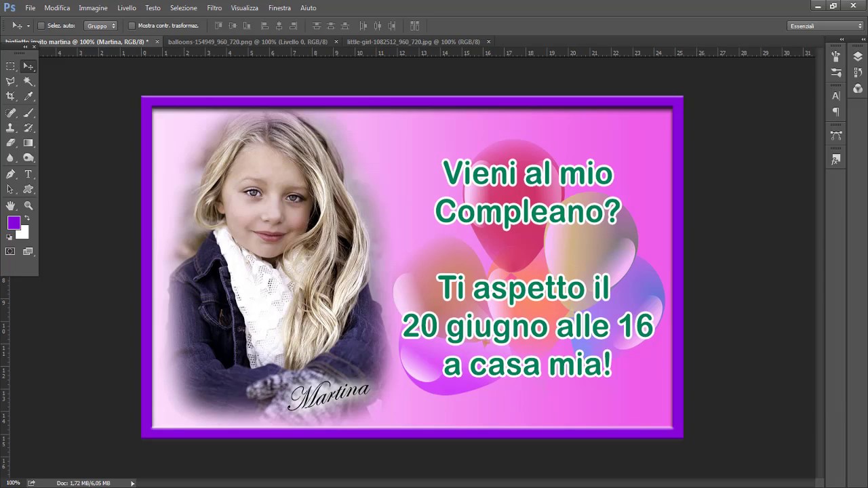868x488 pixels.
Task: Click the Auto-Align Layers icon
Action: 414,26
